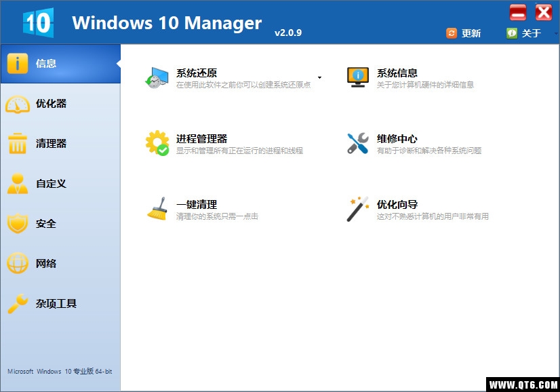Switch to the 自定义 tab
560x392 pixels.
pyautogui.click(x=60, y=184)
